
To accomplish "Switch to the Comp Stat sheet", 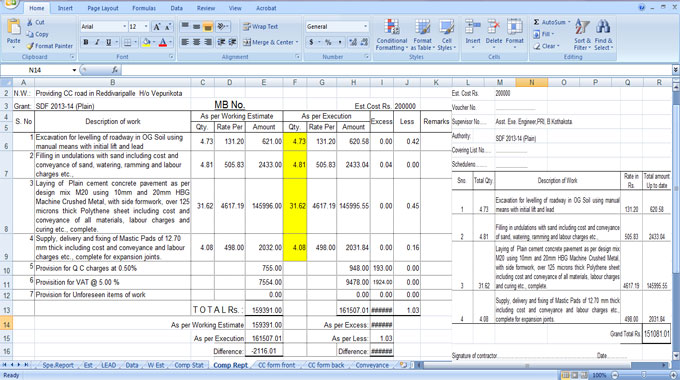I will 189,365.
